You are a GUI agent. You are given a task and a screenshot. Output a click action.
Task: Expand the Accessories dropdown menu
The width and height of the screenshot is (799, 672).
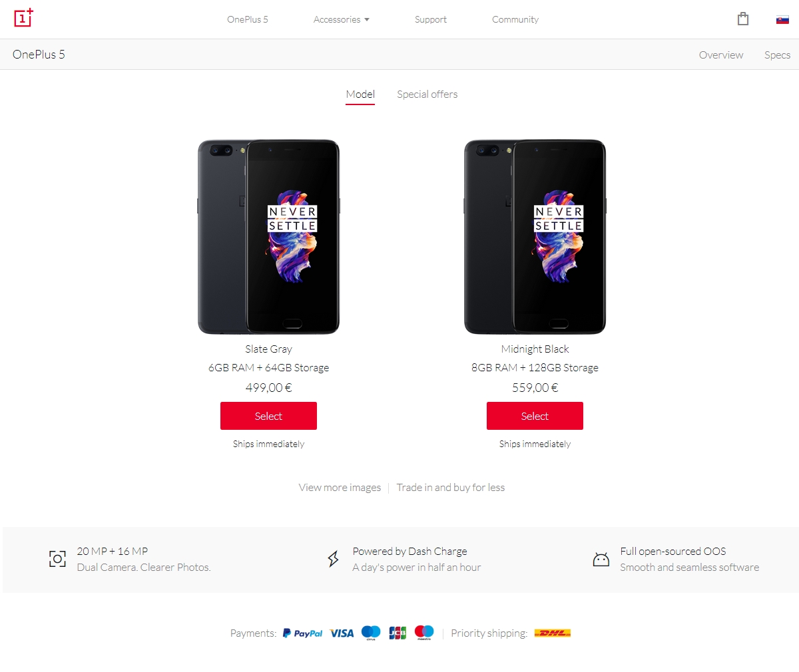click(x=342, y=19)
